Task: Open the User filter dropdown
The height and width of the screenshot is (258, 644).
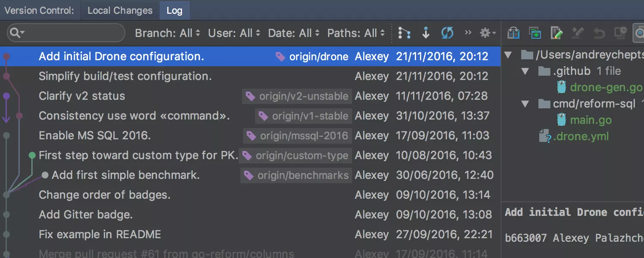Action: (234, 33)
